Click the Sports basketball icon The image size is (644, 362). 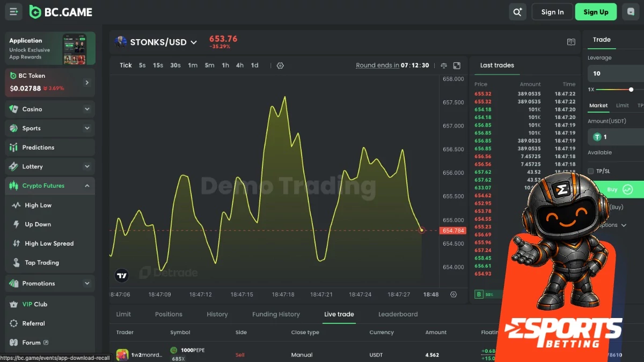(x=14, y=128)
